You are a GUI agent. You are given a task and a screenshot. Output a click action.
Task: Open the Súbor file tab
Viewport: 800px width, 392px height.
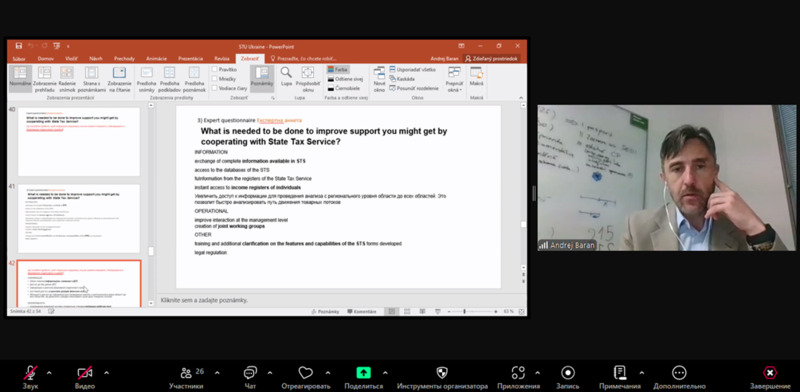pos(19,59)
